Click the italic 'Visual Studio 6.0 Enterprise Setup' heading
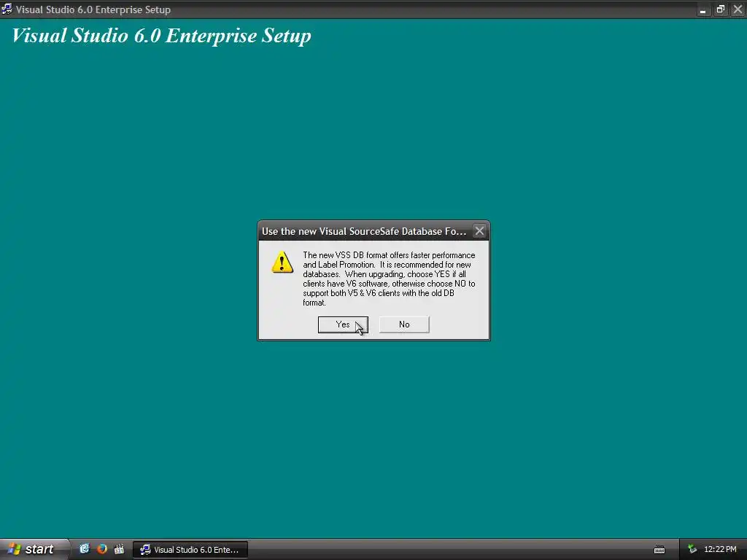The image size is (747, 560). pos(161,36)
